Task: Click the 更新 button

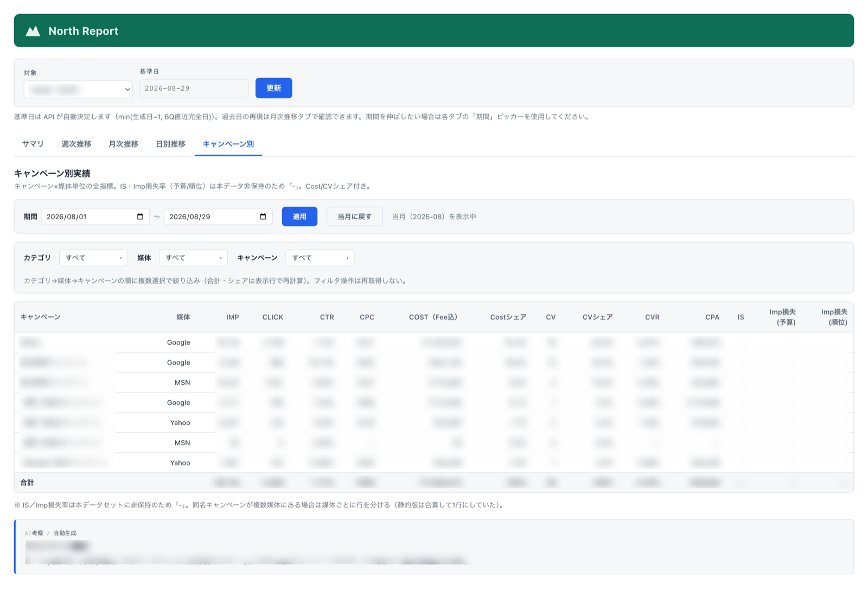Action: (x=274, y=88)
